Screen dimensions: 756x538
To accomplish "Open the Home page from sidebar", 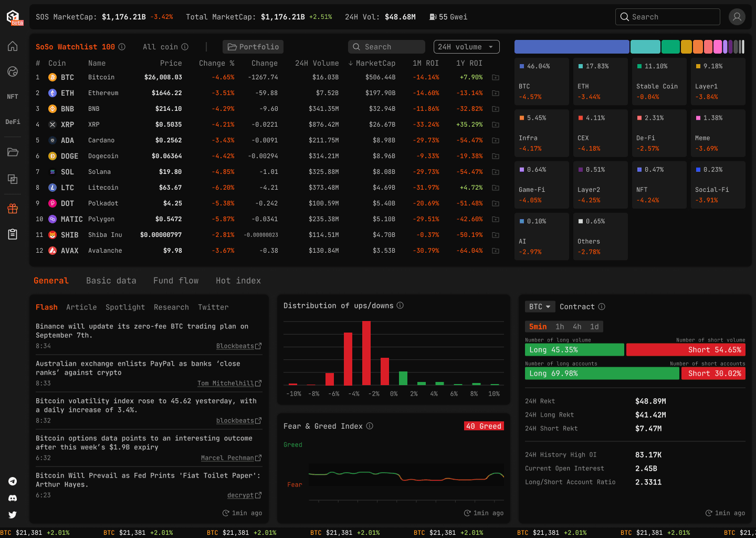I will (x=13, y=46).
